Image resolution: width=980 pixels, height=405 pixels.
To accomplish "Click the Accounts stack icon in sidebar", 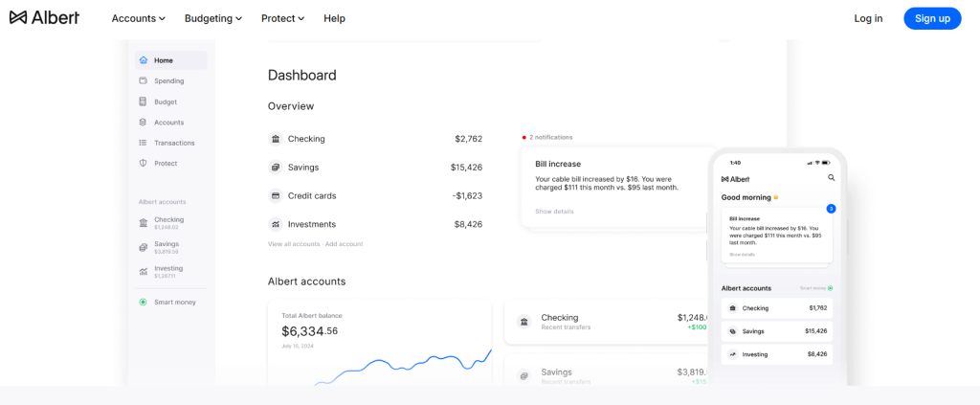I will pyautogui.click(x=144, y=123).
